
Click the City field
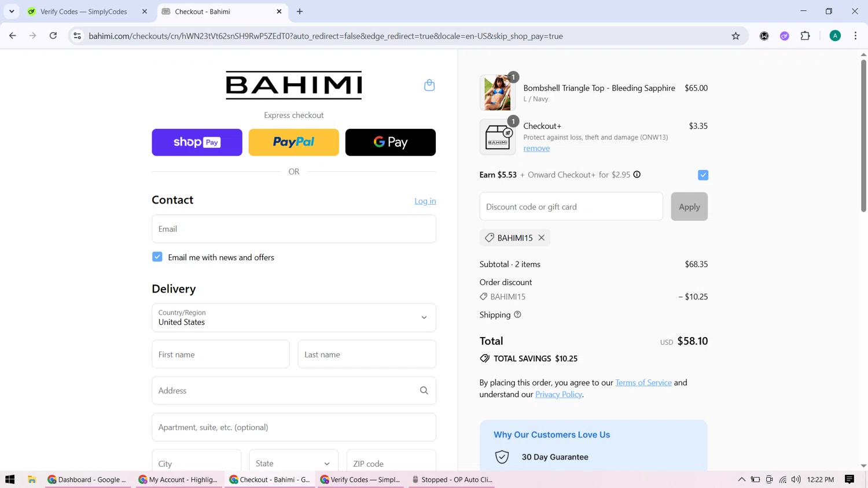(197, 463)
